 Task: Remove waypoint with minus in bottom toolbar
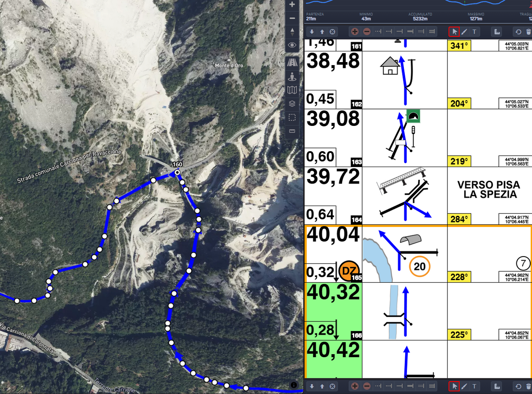pos(367,386)
